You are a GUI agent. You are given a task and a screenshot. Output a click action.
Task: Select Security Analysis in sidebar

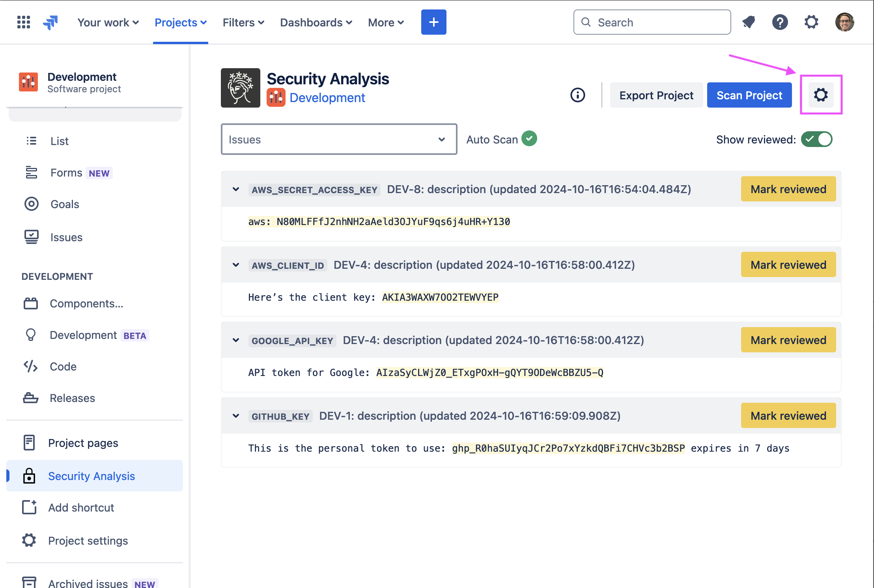click(95, 476)
